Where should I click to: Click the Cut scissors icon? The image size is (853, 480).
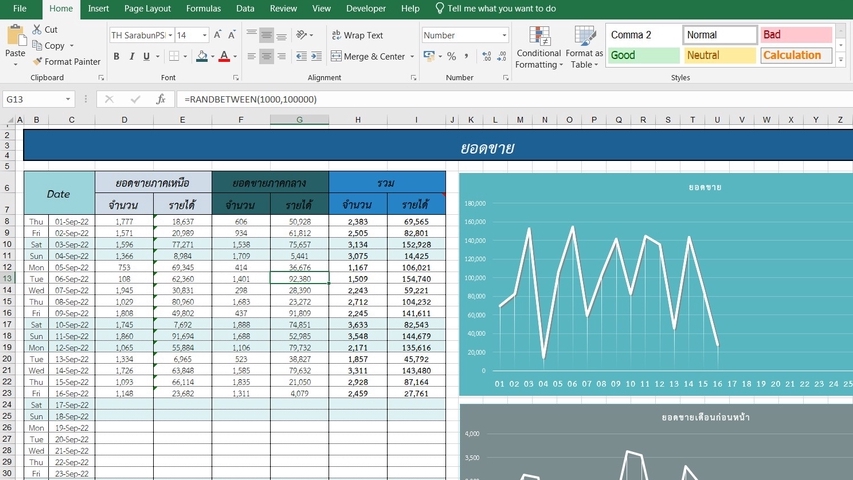pyautogui.click(x=37, y=29)
